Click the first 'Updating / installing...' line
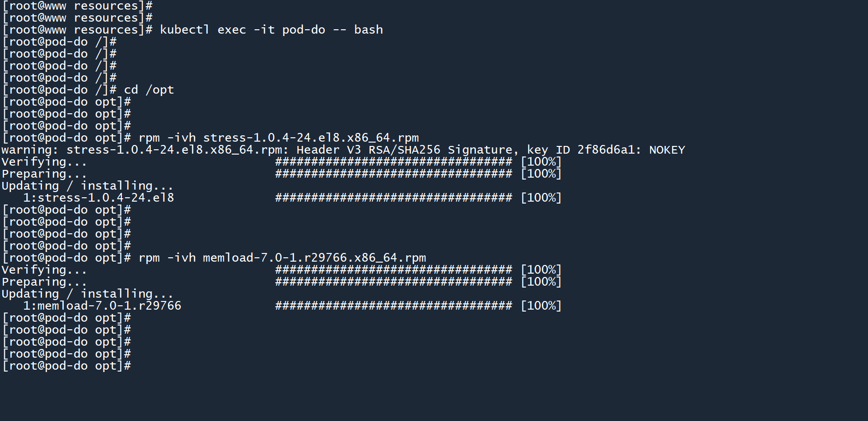This screenshot has height=421, width=868. click(x=87, y=186)
